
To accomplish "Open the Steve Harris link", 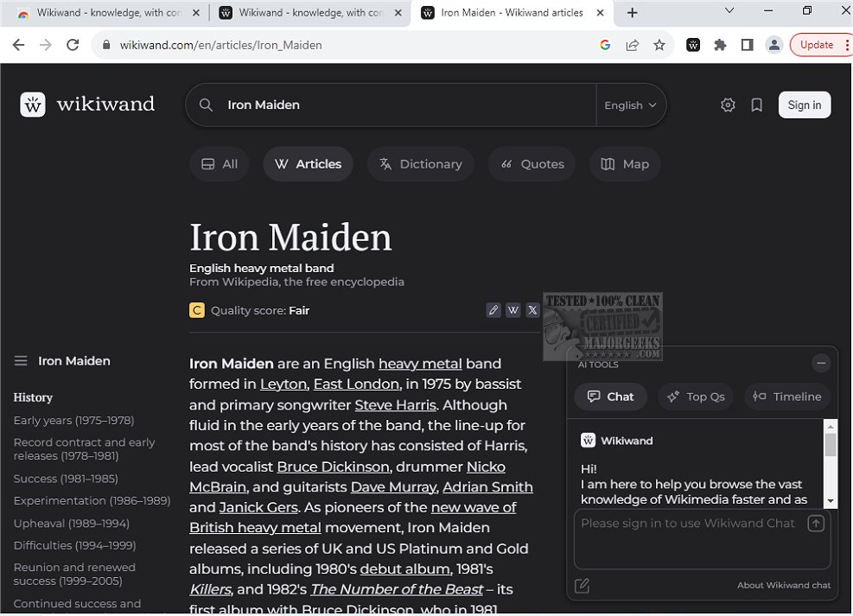I will (396, 405).
